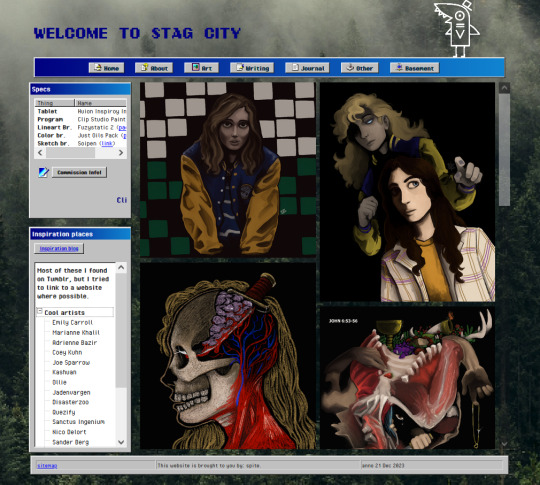Select Sander Berg in the artist list

71,442
